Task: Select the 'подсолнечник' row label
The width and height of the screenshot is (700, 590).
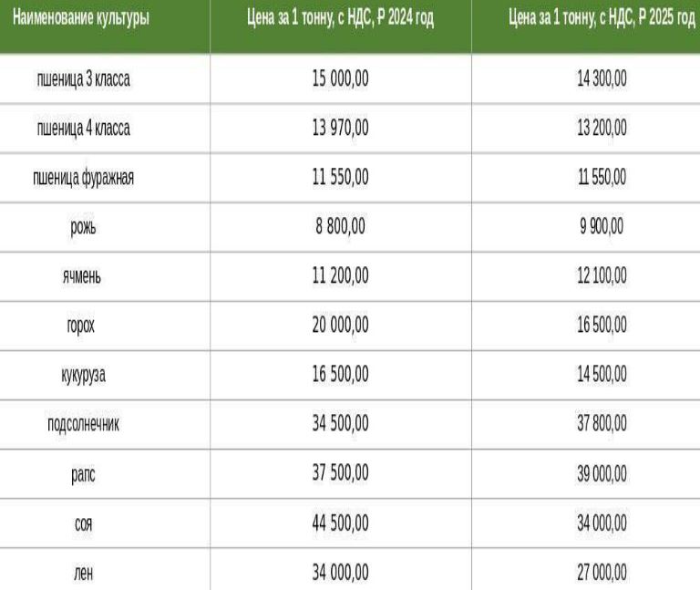Action: [x=83, y=424]
